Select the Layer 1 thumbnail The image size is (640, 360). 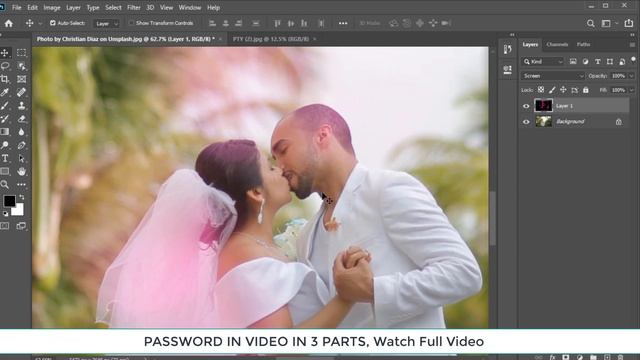(x=543, y=106)
